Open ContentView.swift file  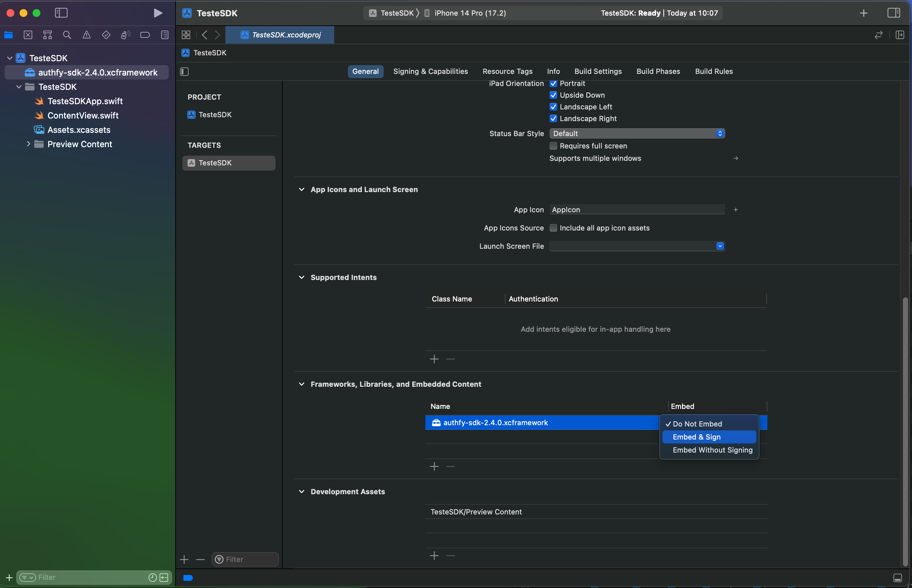point(83,115)
